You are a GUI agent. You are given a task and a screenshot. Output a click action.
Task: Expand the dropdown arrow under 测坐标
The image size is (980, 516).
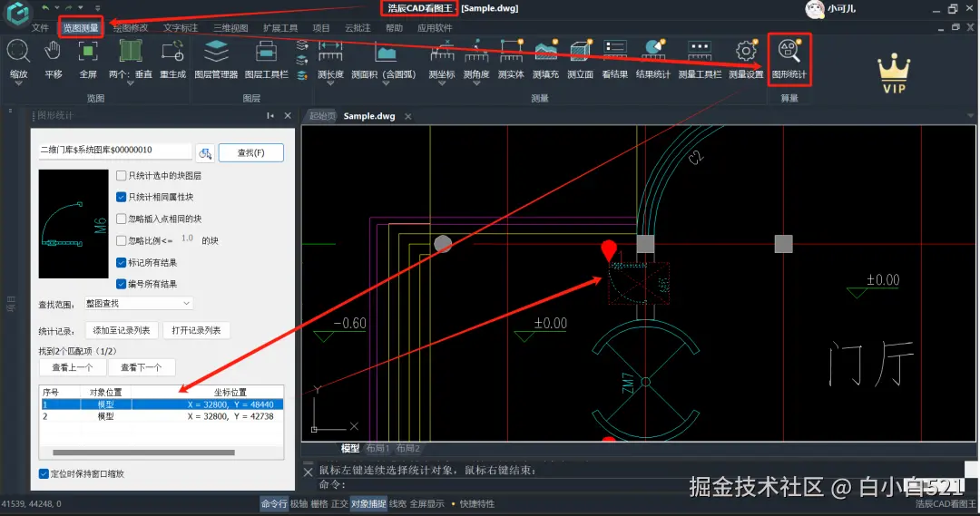442,84
